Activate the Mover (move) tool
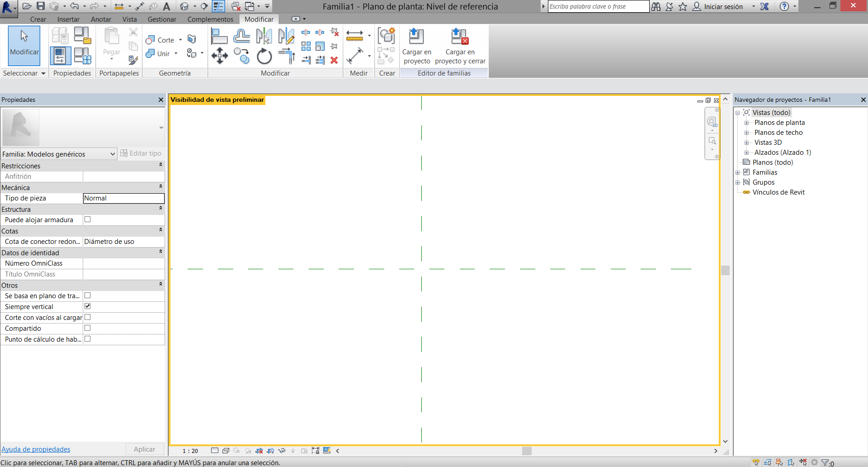Image resolution: width=868 pixels, height=467 pixels. (x=220, y=55)
